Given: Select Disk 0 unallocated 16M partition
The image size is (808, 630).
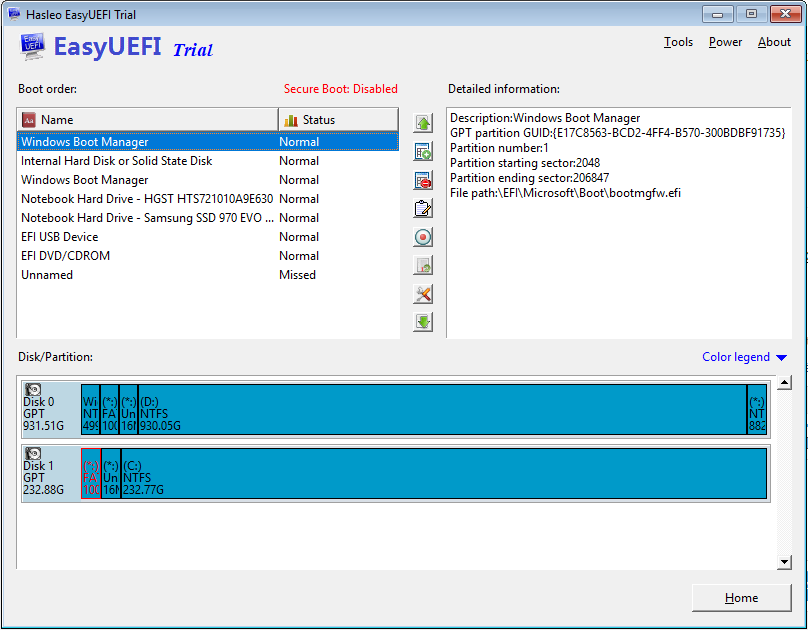Looking at the screenshot, I should (x=128, y=409).
